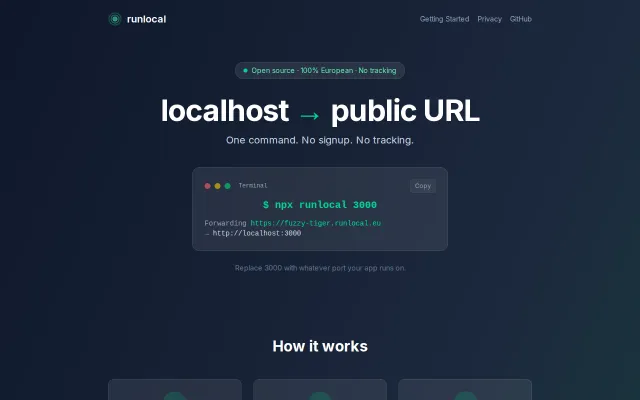Image resolution: width=640 pixels, height=400 pixels.
Task: Click the How it works heading
Action: (x=320, y=346)
